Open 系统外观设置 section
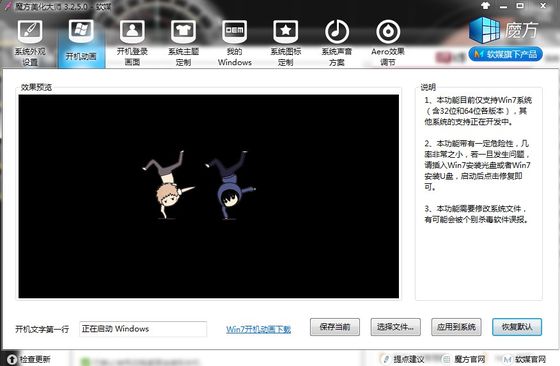Viewport: 560px width, 366px height. tap(30, 43)
